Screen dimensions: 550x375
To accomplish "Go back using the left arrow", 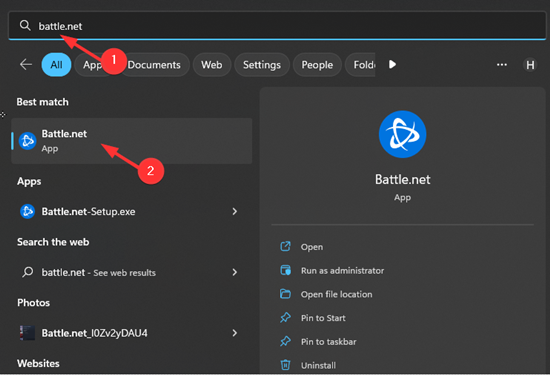I will coord(26,65).
